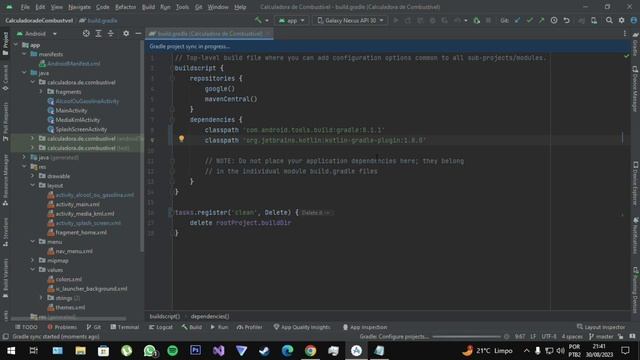The image size is (640, 360).
Task: Expand the fragments package
Action: 41,91
